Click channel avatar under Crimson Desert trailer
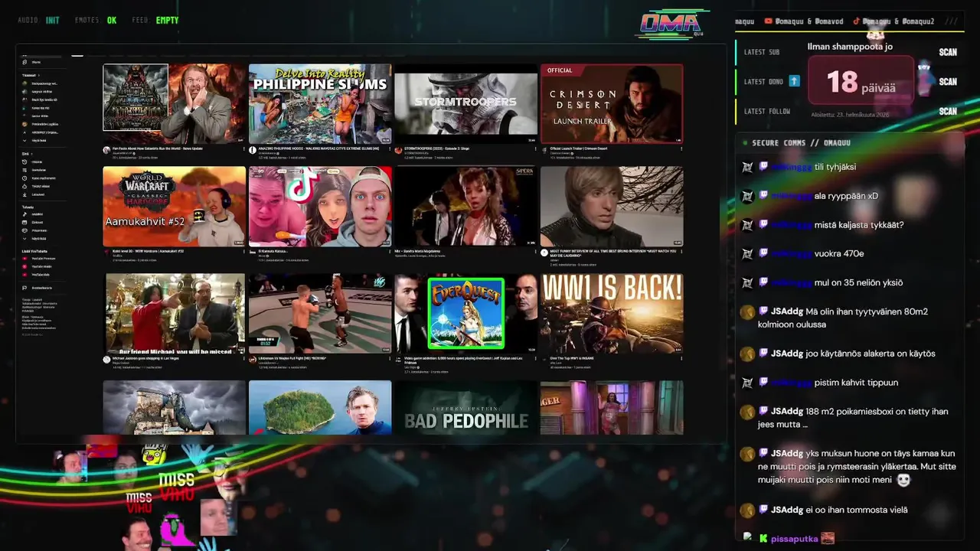 [x=544, y=150]
